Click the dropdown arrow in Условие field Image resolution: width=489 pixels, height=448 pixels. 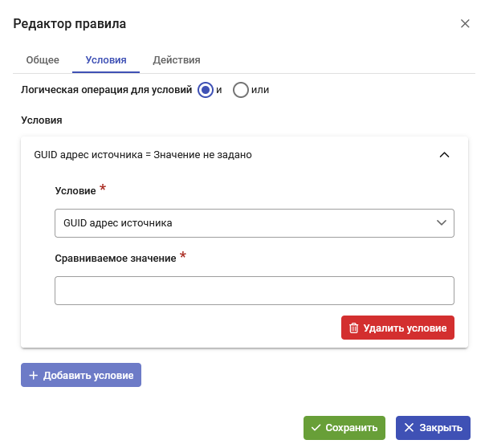pyautogui.click(x=442, y=222)
